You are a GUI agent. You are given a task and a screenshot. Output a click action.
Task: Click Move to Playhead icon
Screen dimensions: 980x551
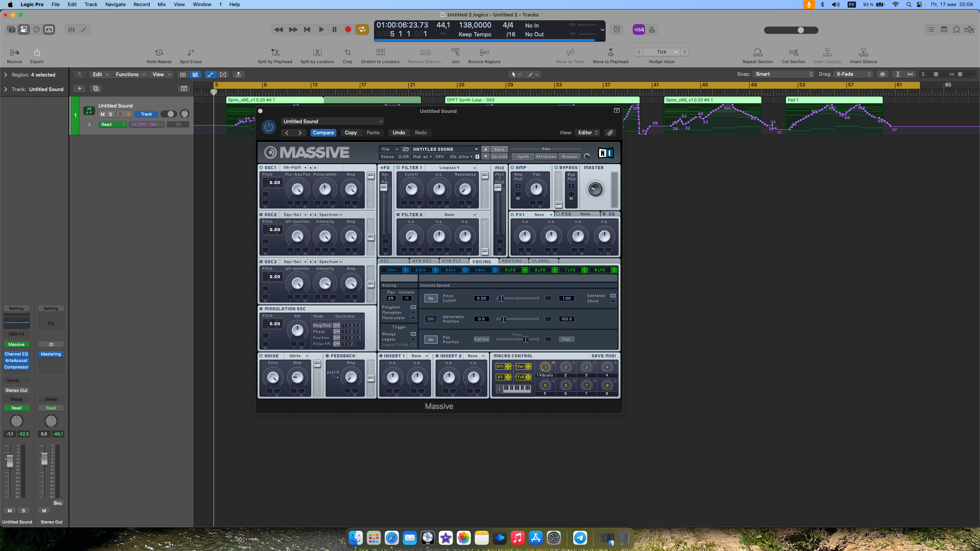click(x=611, y=52)
